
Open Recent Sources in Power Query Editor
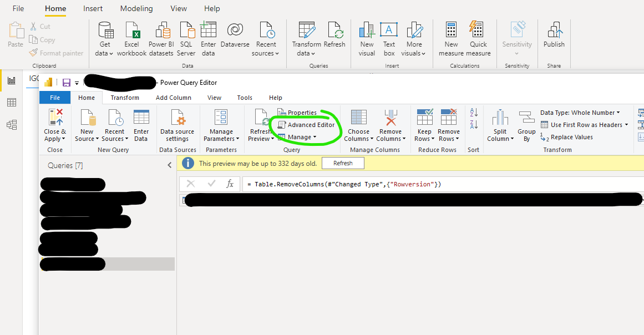(x=114, y=125)
